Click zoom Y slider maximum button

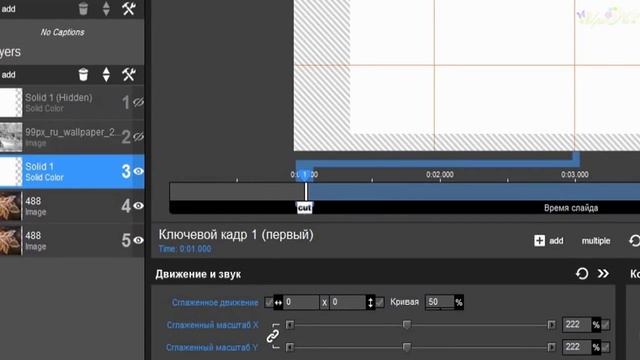[x=551, y=347]
